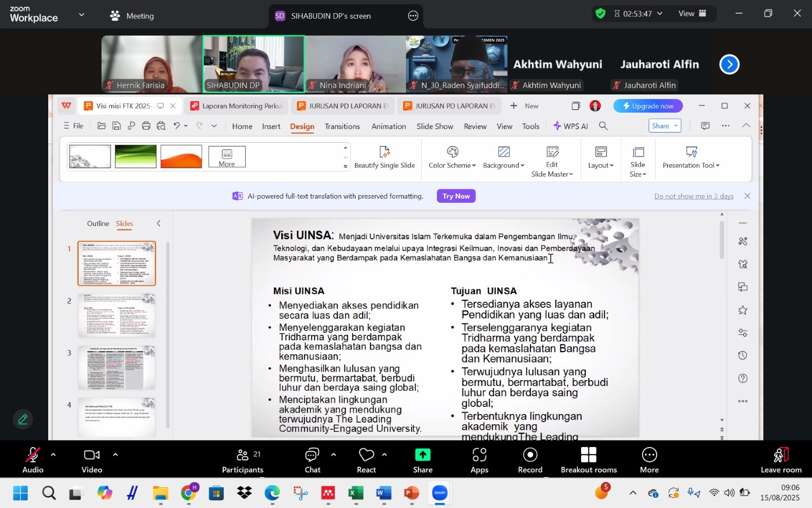
Task: Switch to the Outline pane tab
Action: [98, 224]
